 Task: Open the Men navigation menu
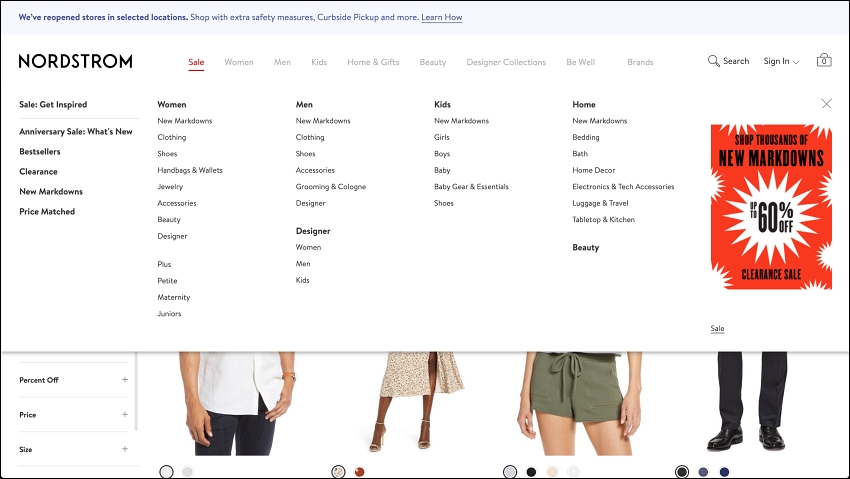282,62
